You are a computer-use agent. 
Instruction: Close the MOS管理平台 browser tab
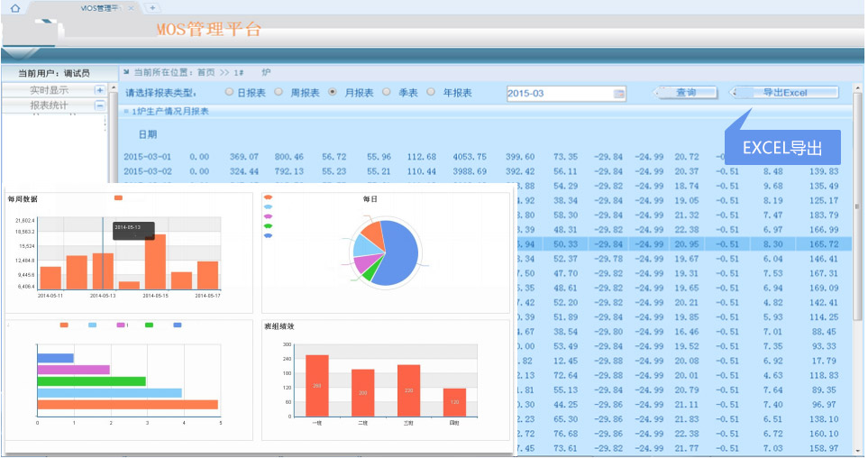[x=132, y=8]
